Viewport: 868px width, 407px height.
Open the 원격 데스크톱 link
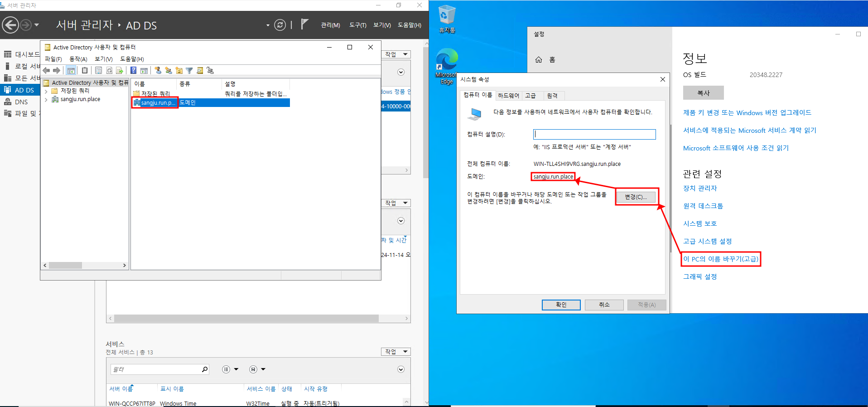[703, 206]
